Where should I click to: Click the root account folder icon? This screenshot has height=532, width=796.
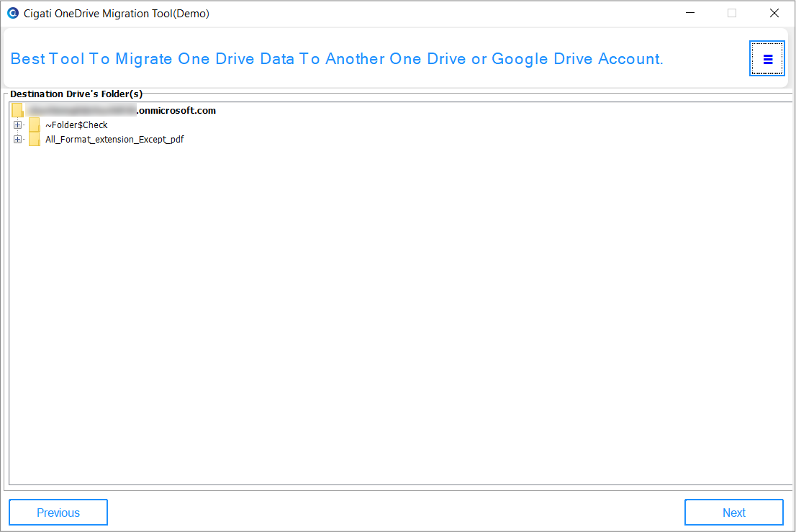pyautogui.click(x=18, y=110)
